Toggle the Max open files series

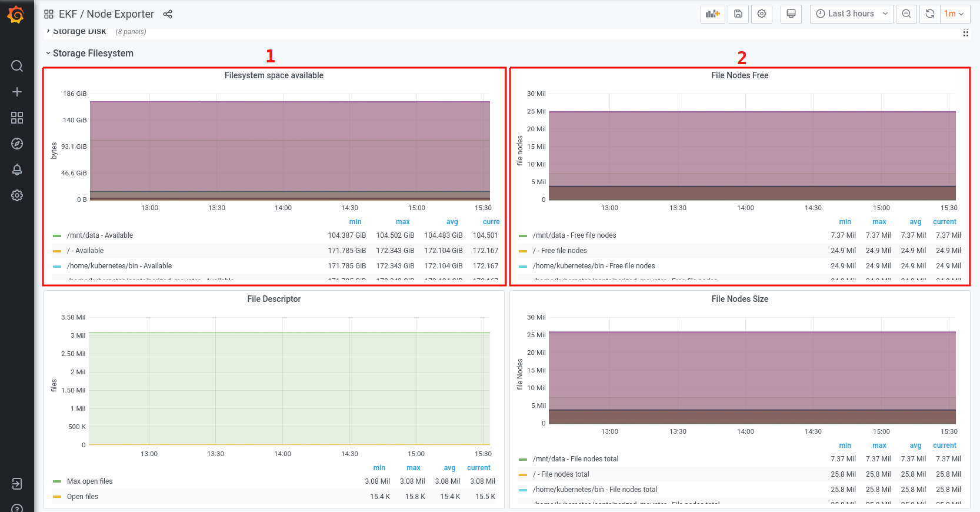coord(90,481)
